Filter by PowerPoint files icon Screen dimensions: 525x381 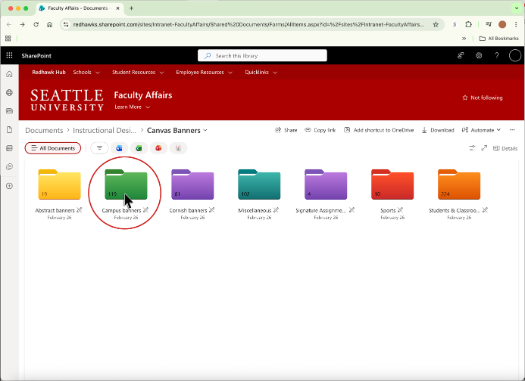click(x=158, y=148)
